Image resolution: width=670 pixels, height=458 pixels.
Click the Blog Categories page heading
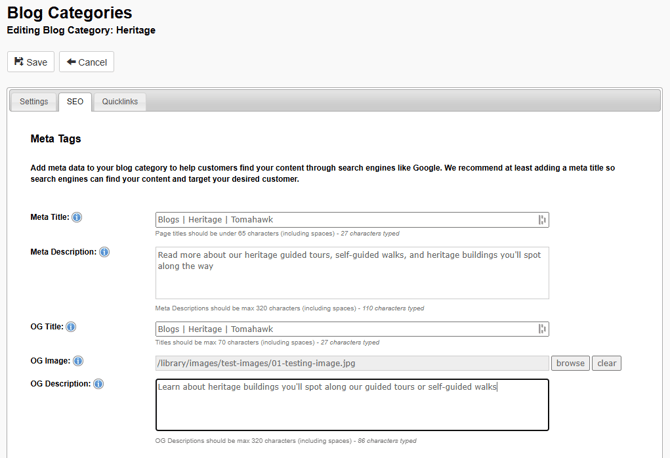[69, 13]
